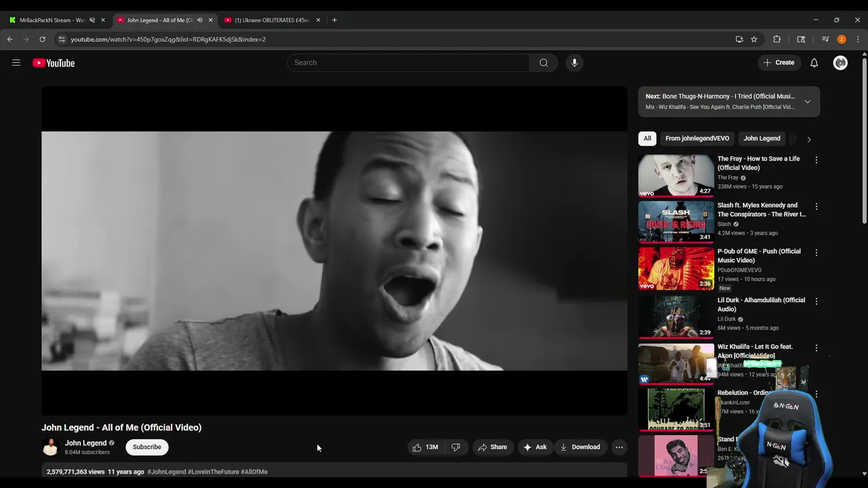Click the Create button
868x488 pixels.
(x=778, y=63)
